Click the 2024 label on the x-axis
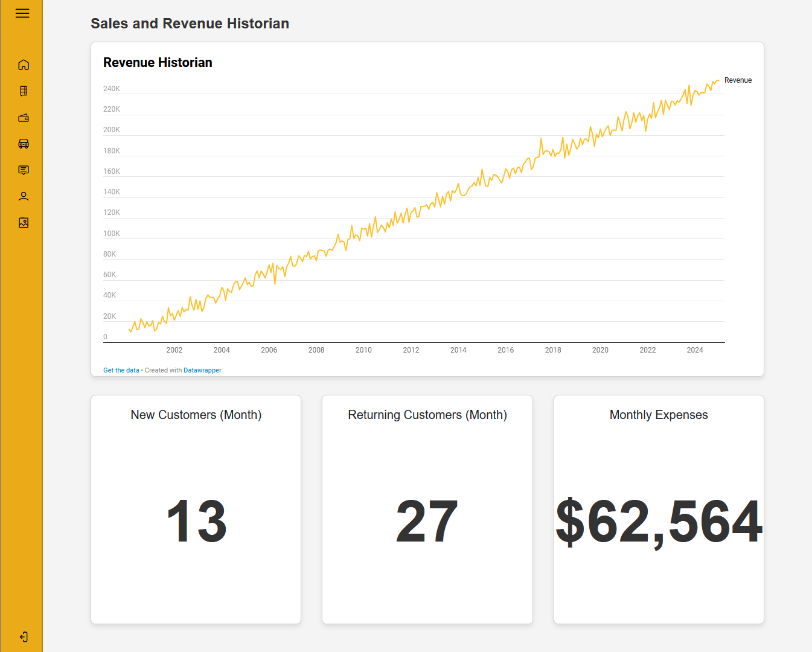The height and width of the screenshot is (652, 812). click(695, 350)
